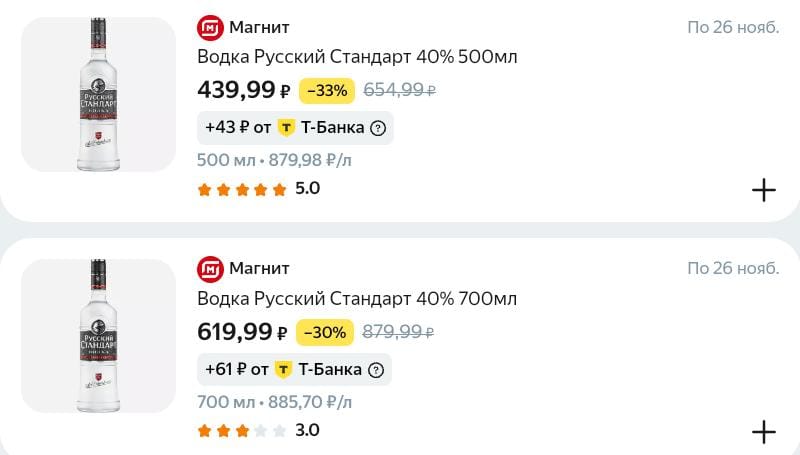Open the 700ml Russian Standard bottle photo
Screen dimensions: 800x455
pos(98,336)
